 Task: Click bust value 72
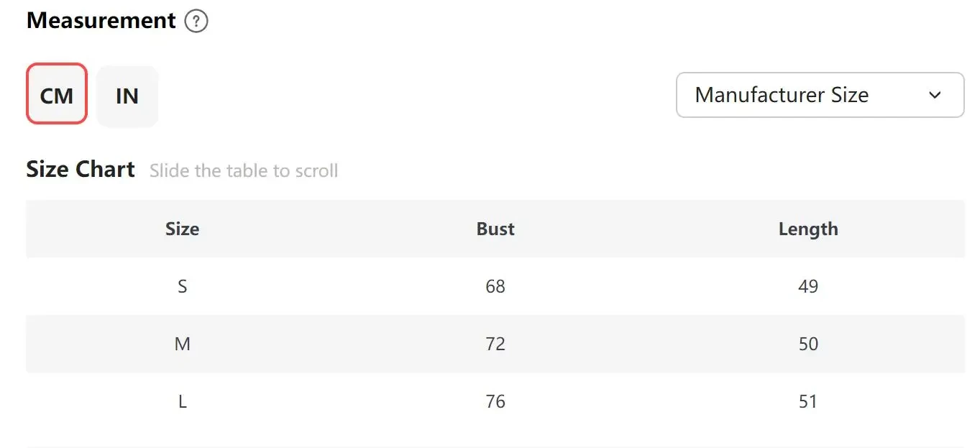pyautogui.click(x=495, y=344)
